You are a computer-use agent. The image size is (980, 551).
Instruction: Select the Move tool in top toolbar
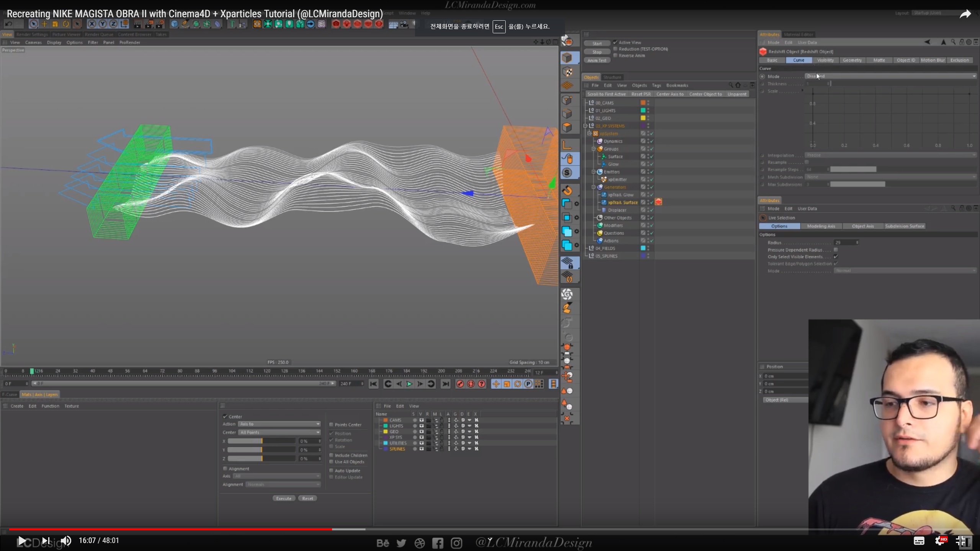pos(44,24)
